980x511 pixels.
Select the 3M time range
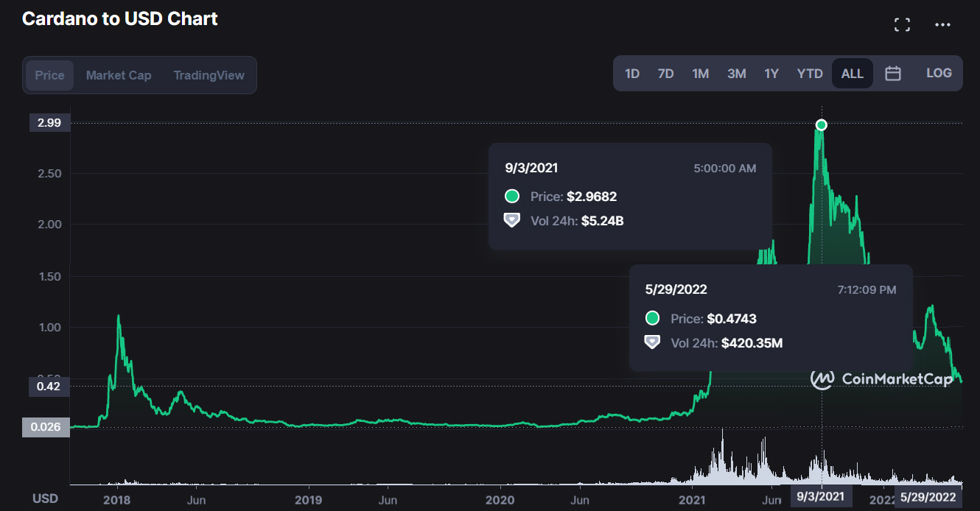[x=737, y=74]
